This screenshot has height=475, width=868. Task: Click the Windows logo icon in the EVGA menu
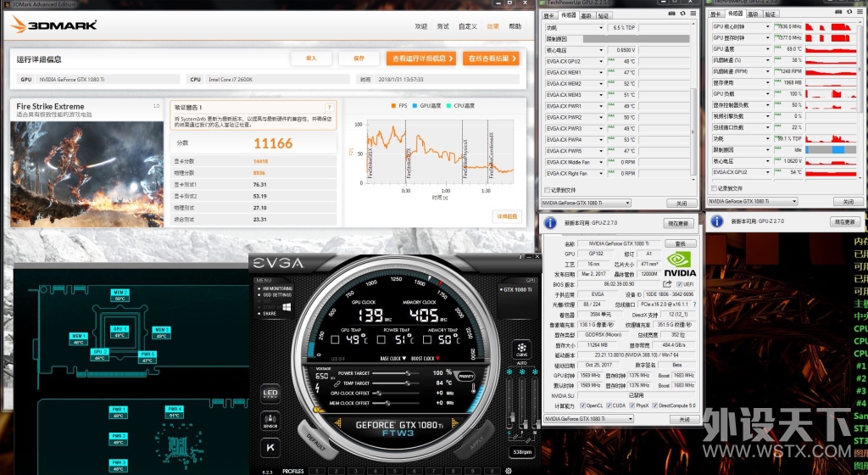click(287, 307)
